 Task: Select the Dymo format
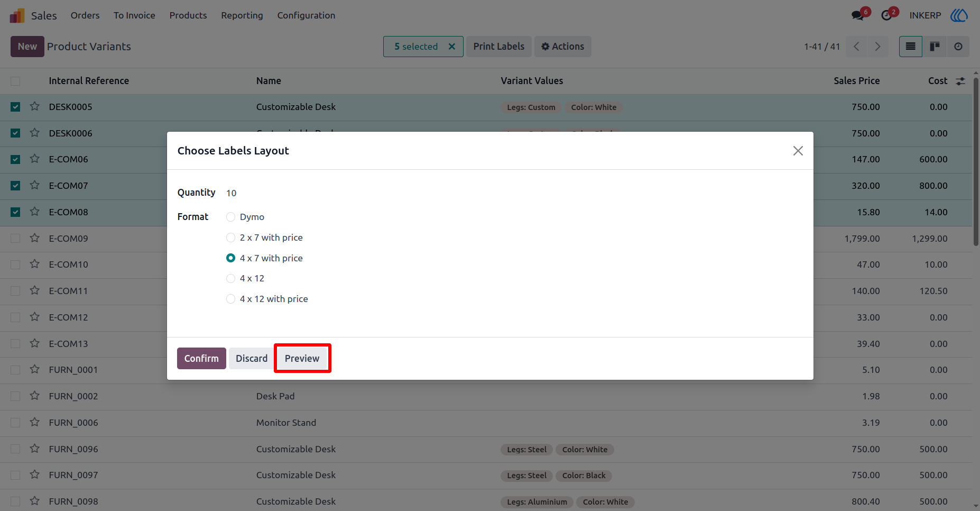tap(230, 217)
